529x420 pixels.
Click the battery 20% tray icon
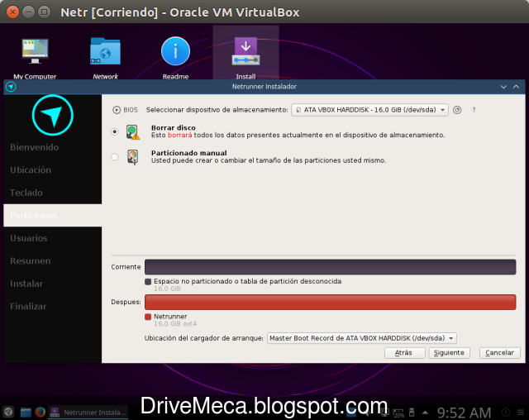click(398, 413)
